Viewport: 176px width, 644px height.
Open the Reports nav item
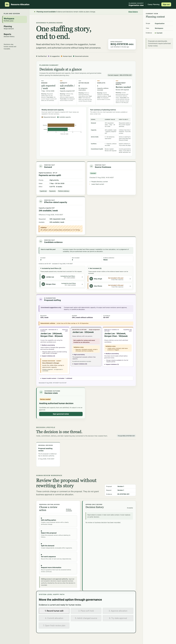coord(15,35)
